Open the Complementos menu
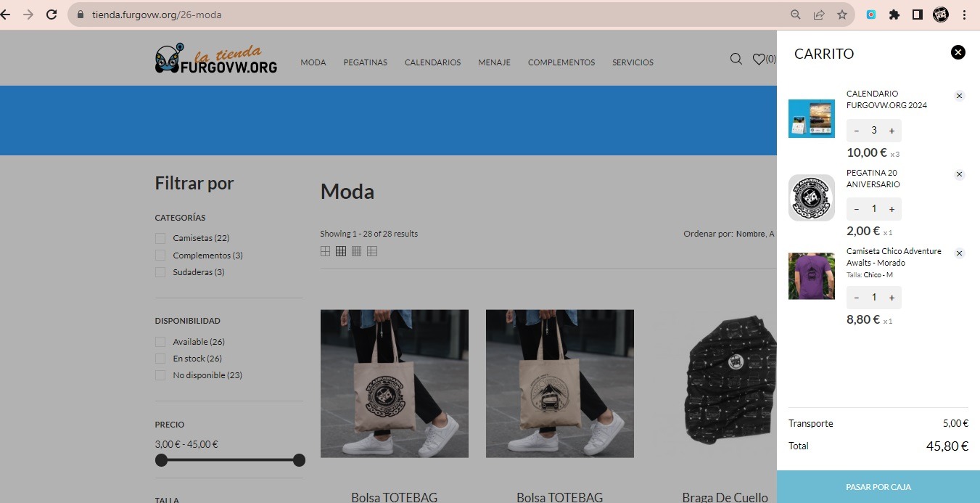The width and height of the screenshot is (980, 503). point(561,62)
